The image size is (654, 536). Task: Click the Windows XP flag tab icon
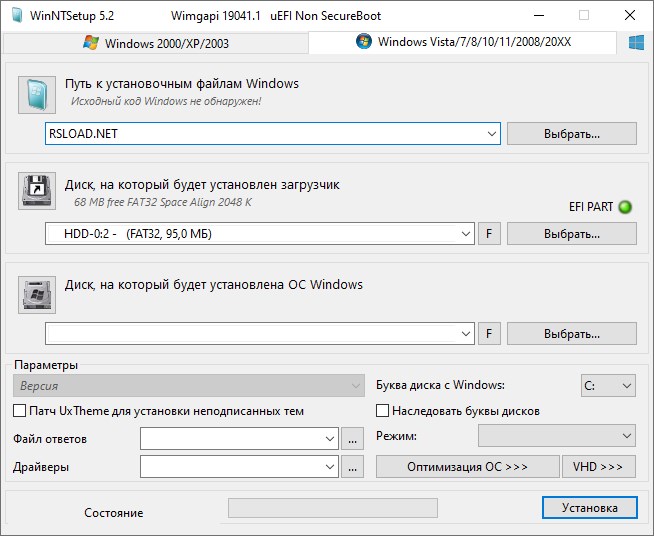pyautogui.click(x=91, y=43)
